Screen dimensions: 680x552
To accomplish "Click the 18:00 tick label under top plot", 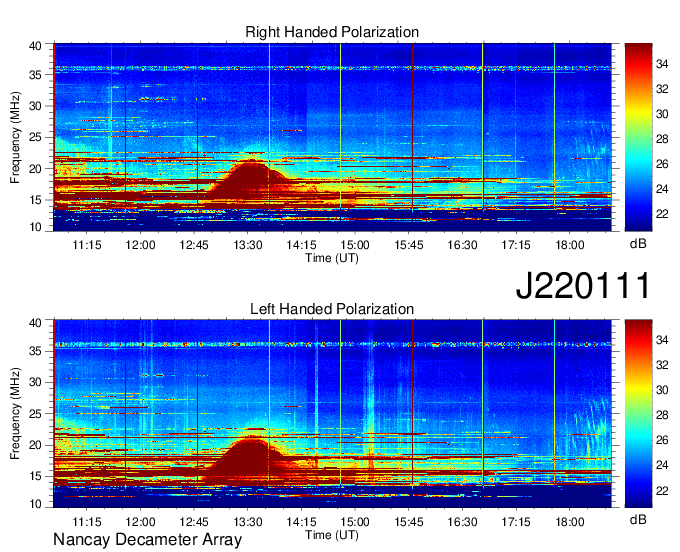I will pos(570,245).
